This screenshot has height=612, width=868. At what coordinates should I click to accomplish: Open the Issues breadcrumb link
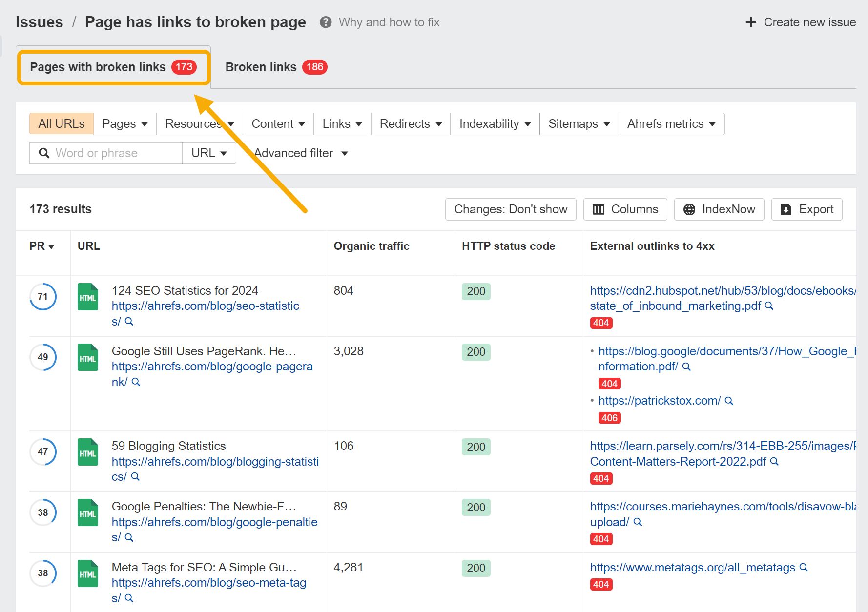pos(40,21)
